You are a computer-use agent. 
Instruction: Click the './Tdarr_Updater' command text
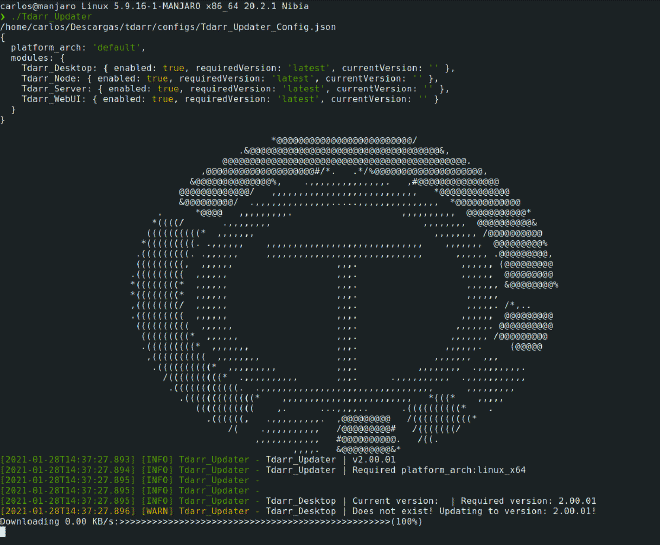click(51, 17)
